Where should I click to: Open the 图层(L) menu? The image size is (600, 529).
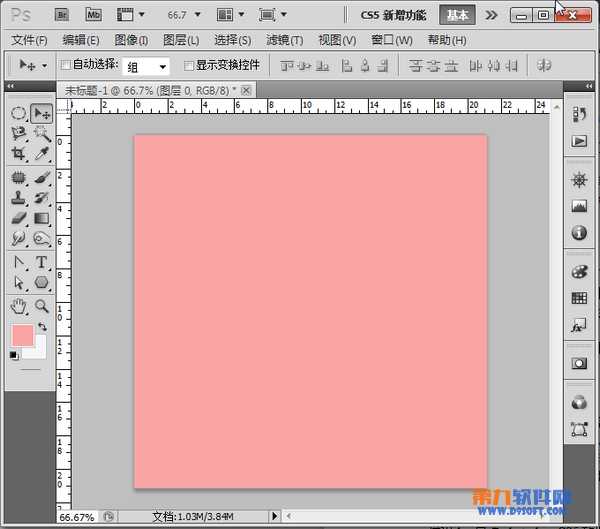[x=180, y=40]
